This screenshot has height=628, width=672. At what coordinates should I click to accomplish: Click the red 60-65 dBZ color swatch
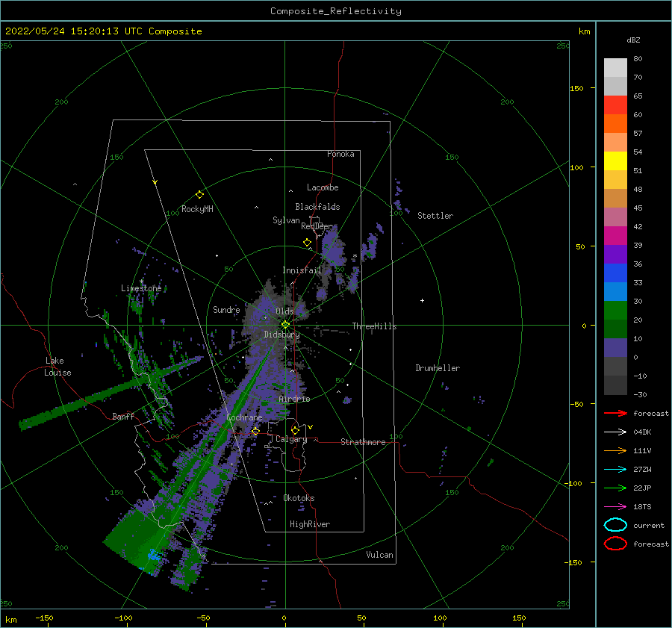click(615, 105)
